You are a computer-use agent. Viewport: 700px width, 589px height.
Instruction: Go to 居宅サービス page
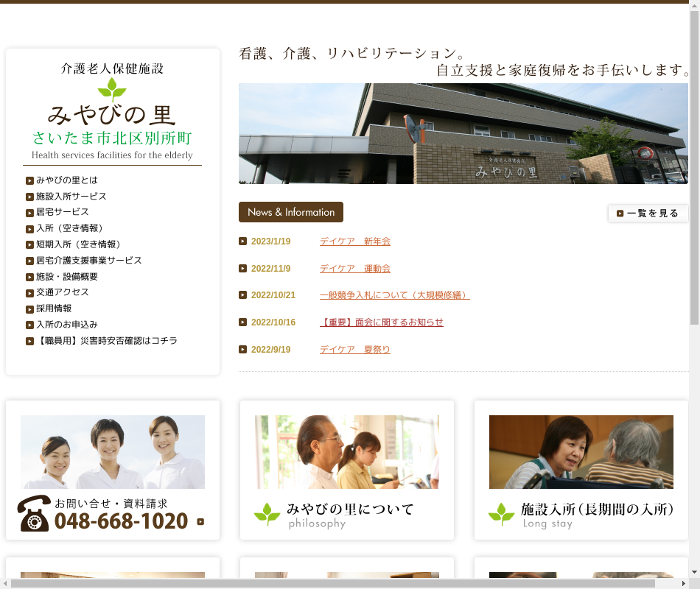point(63,212)
